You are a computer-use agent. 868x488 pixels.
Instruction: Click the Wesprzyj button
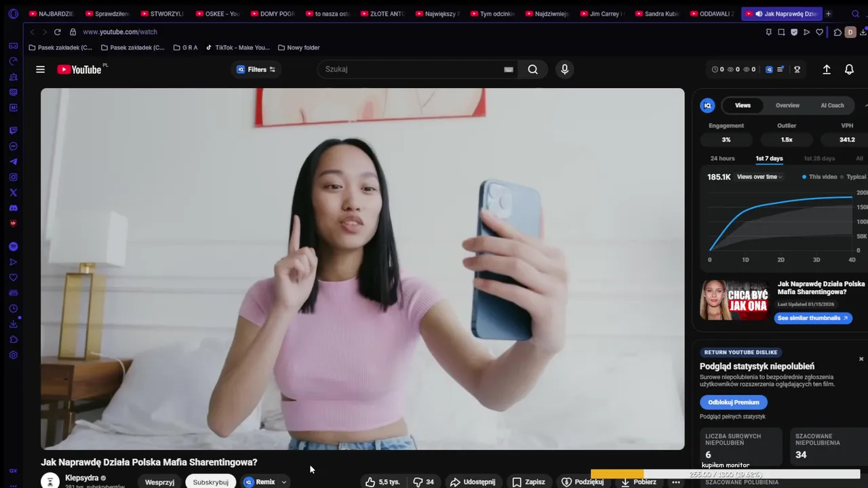point(159,482)
